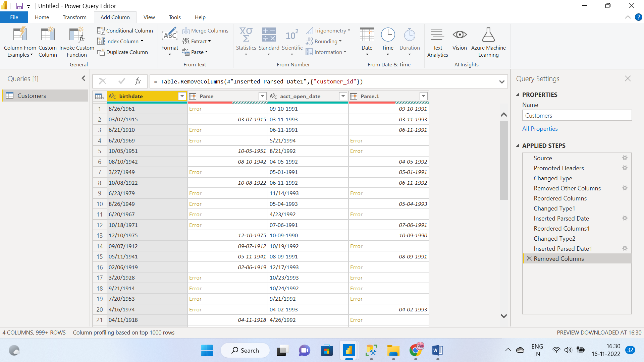Click the Add Column ribbon tab
The width and height of the screenshot is (644, 362).
coord(115,17)
